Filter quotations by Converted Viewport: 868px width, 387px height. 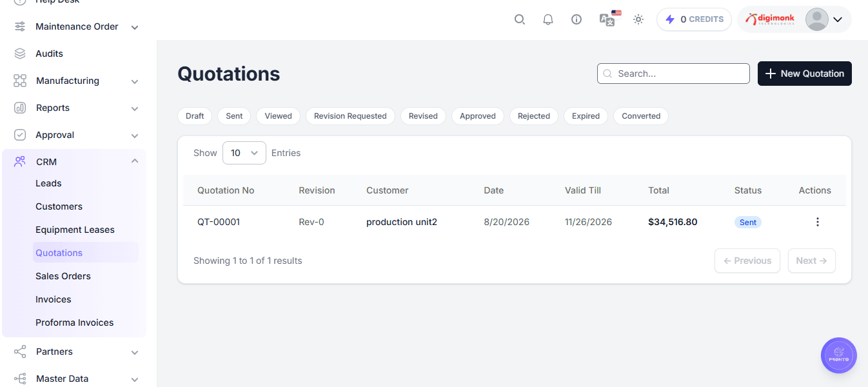(641, 116)
